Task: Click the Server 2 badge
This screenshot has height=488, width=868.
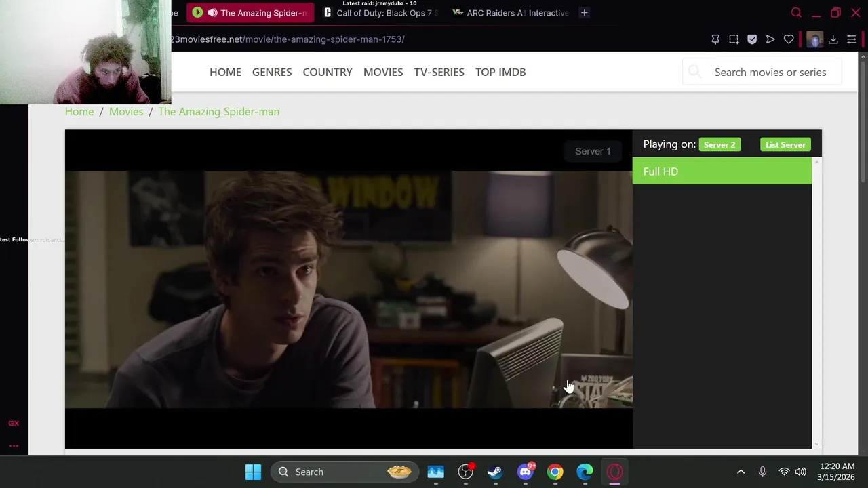Action: [x=719, y=145]
